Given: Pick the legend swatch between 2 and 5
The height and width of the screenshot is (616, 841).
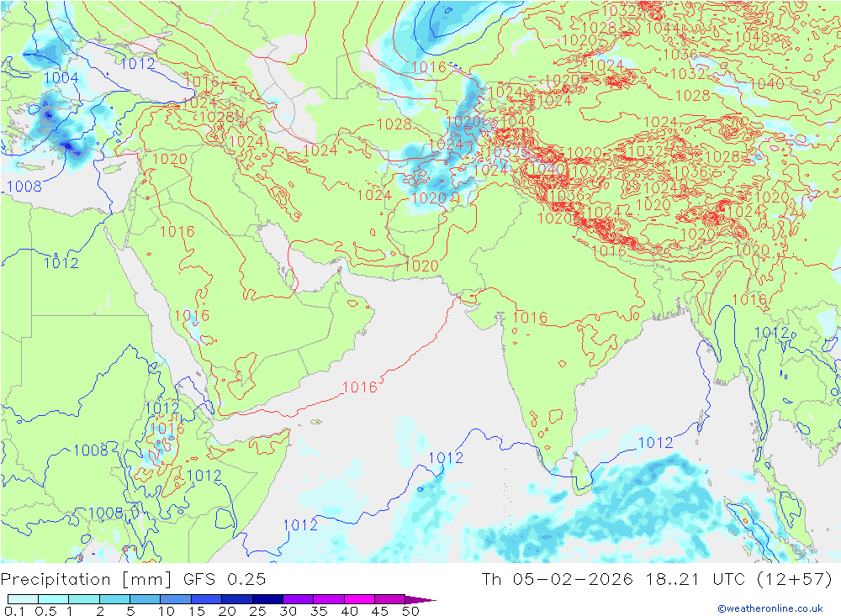Looking at the screenshot, I should tap(114, 599).
